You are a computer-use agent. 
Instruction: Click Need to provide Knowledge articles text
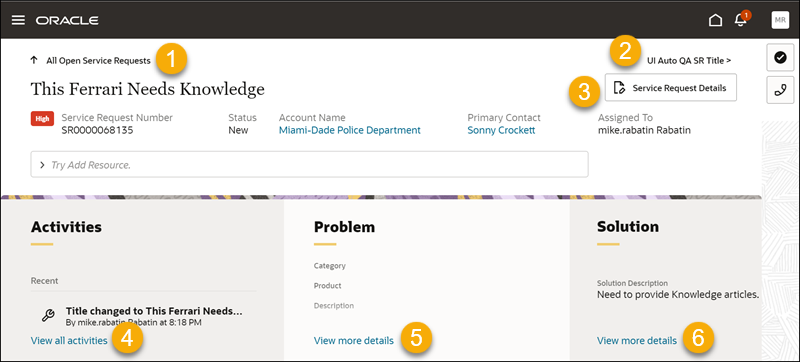pyautogui.click(x=678, y=294)
